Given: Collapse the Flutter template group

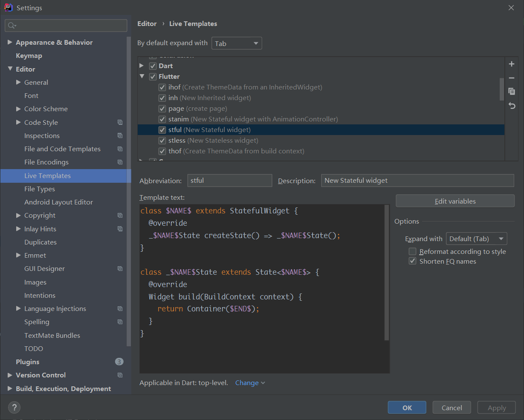Looking at the screenshot, I should pyautogui.click(x=142, y=76).
